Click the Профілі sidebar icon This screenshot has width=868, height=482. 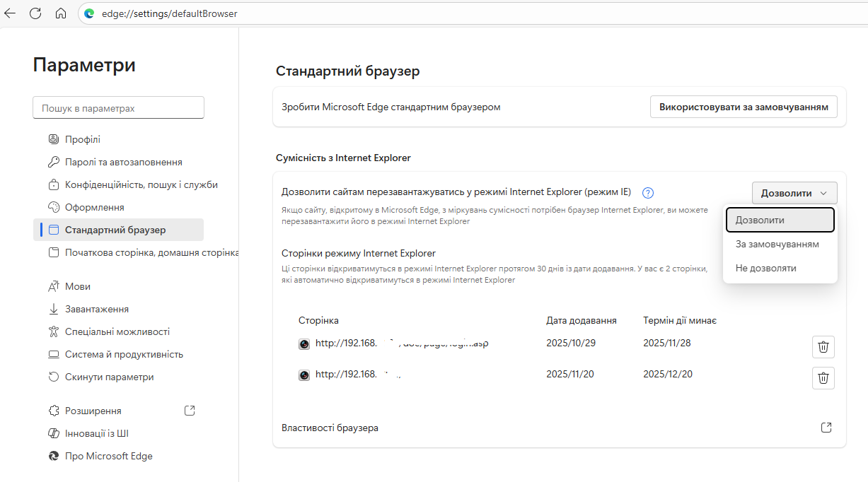[x=54, y=139]
